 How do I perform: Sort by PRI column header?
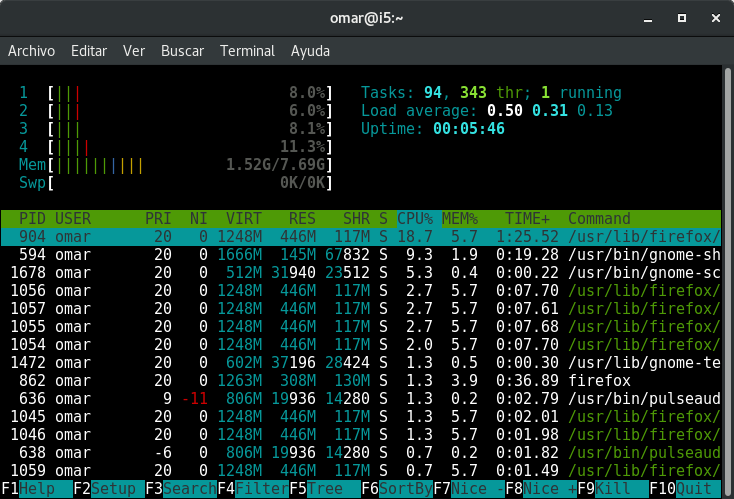click(158, 219)
